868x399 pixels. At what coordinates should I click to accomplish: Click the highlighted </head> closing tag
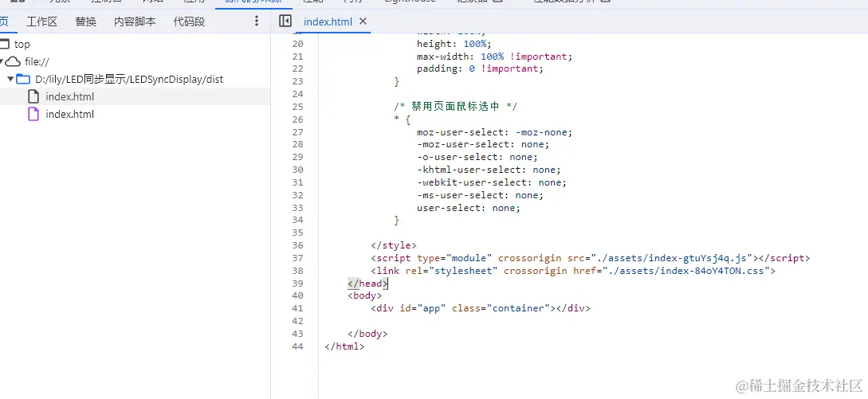368,284
